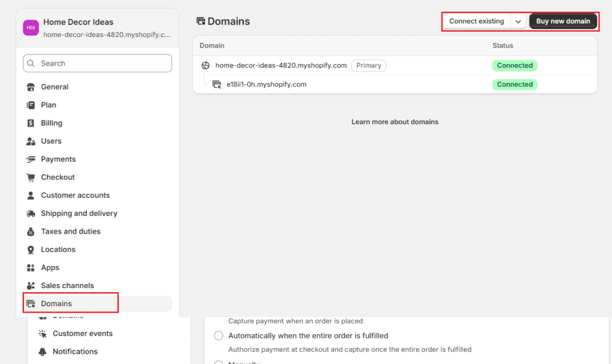Click the Checkout cart icon

tap(31, 178)
